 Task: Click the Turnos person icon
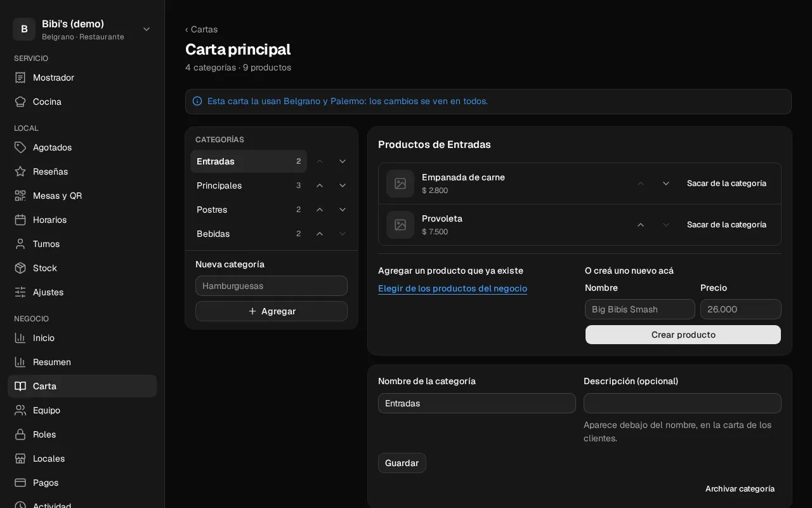tap(20, 244)
